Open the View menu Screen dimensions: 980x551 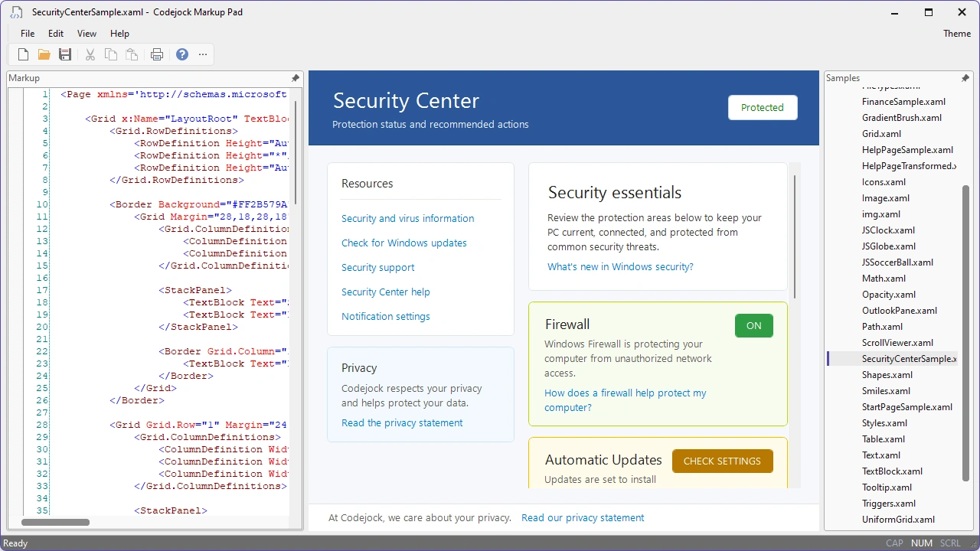click(87, 34)
